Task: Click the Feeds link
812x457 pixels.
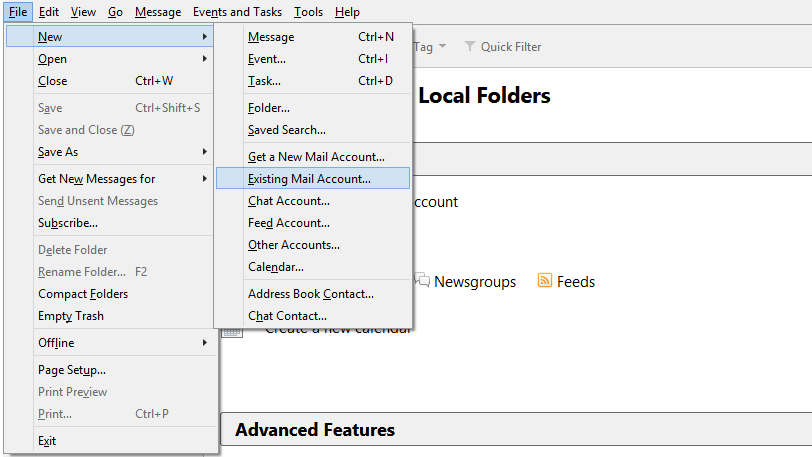Action: click(x=576, y=281)
